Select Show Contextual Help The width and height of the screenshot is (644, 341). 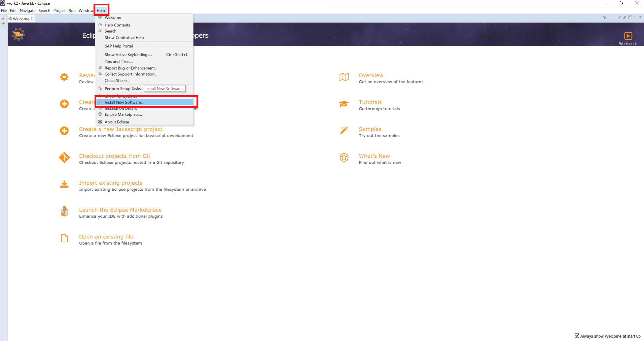tap(144, 38)
